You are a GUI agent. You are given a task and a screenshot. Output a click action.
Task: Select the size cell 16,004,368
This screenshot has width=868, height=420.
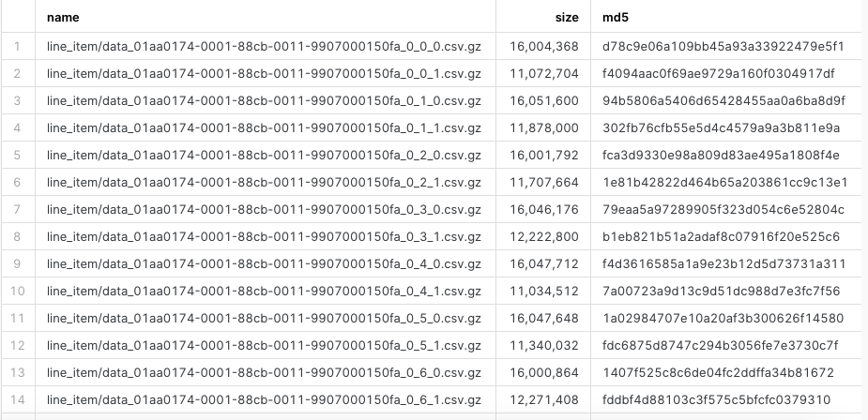coord(544,45)
